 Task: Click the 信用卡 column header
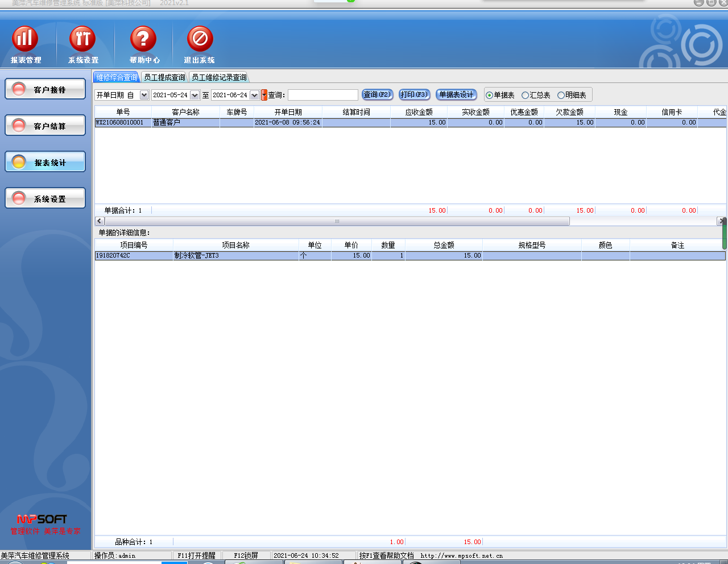672,112
